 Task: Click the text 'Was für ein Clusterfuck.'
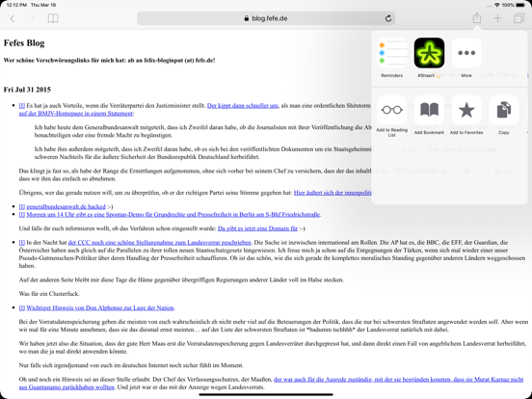point(49,294)
